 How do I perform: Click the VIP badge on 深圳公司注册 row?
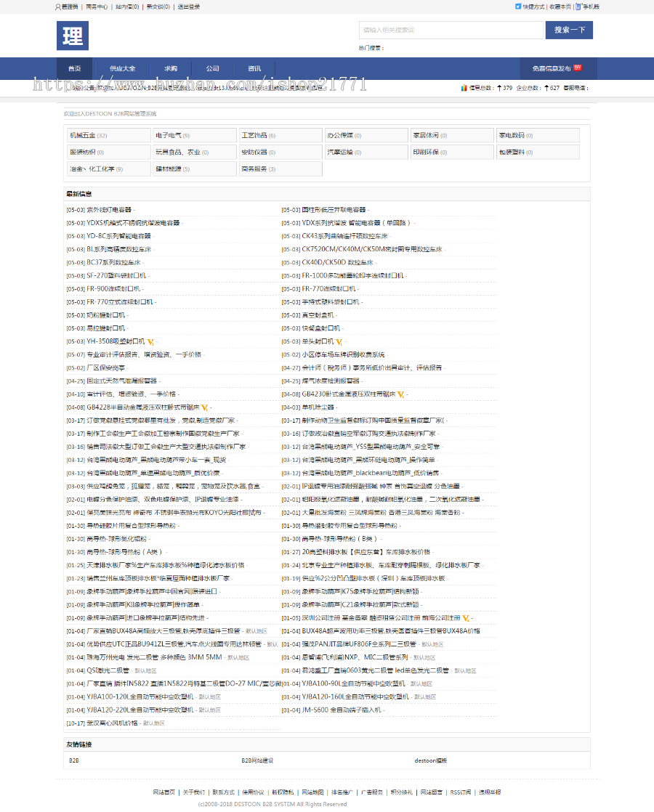(465, 618)
